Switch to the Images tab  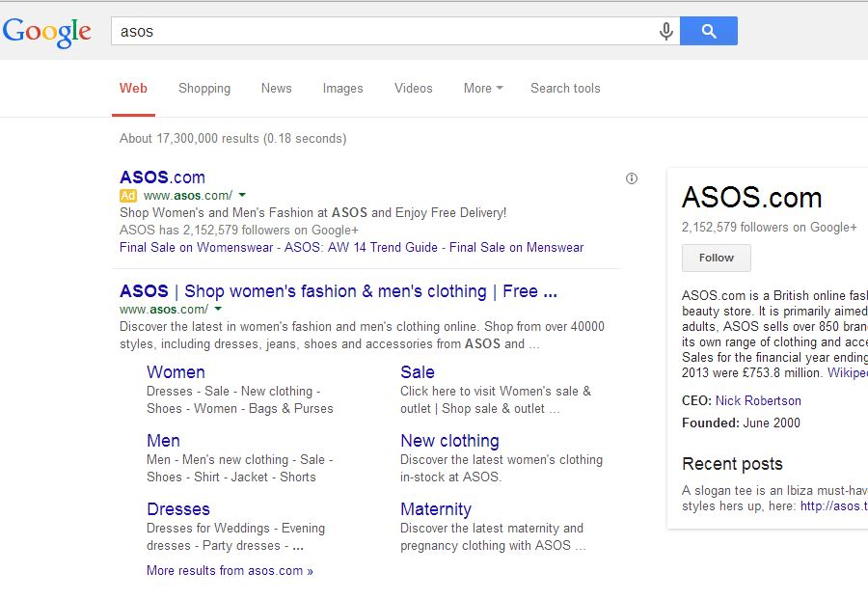tap(342, 89)
